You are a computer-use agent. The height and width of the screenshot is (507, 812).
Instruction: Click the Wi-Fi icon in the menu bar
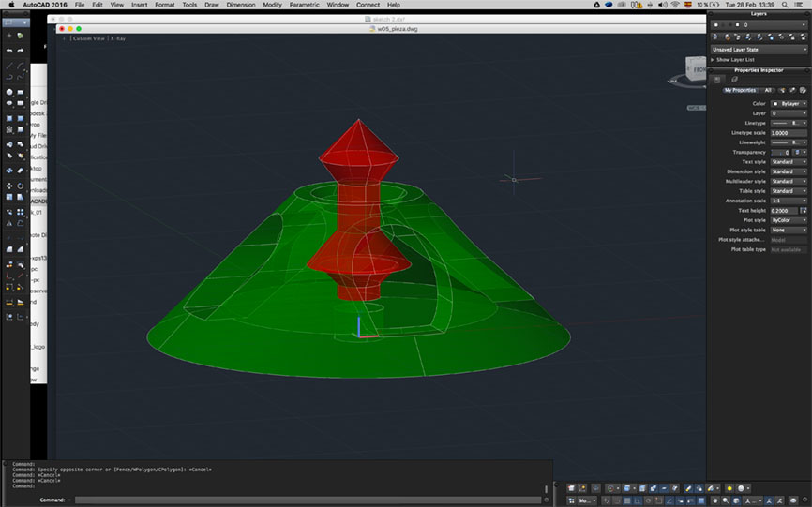click(x=675, y=5)
